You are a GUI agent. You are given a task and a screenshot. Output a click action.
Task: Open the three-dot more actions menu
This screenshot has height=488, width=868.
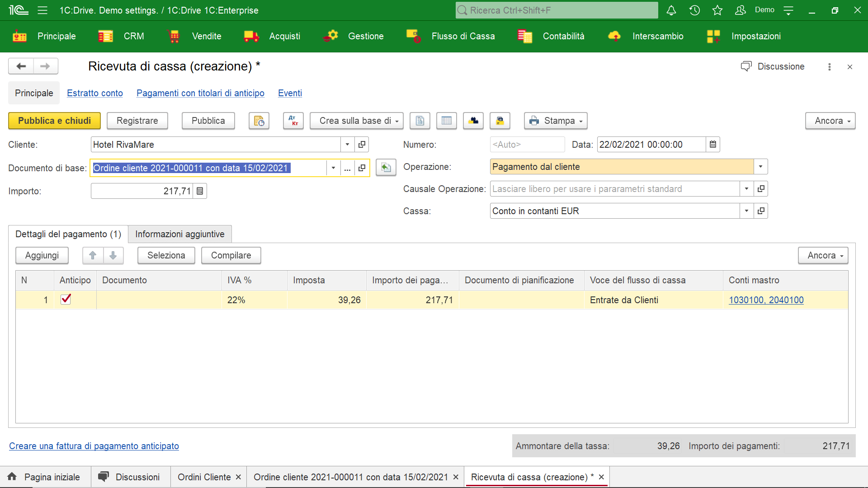coord(830,67)
